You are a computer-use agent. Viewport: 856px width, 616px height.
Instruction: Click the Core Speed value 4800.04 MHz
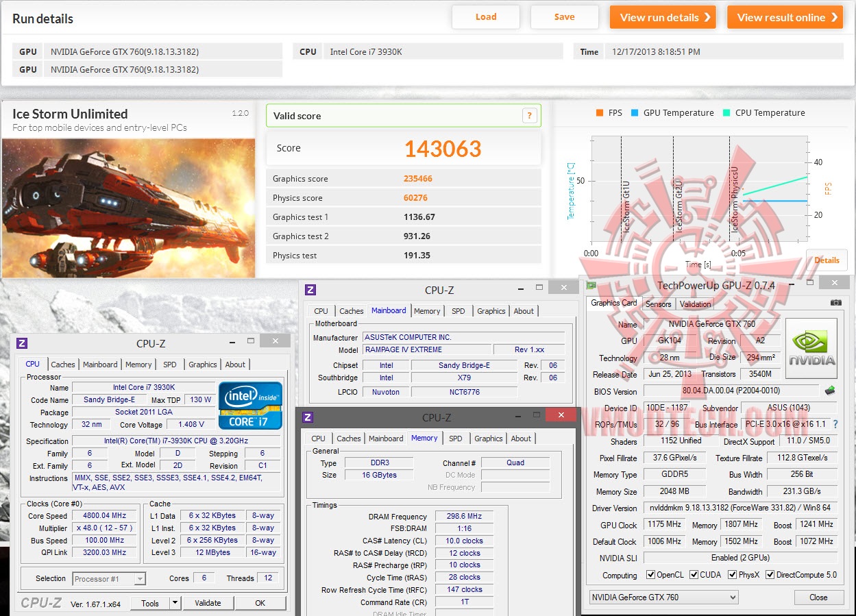tap(105, 516)
